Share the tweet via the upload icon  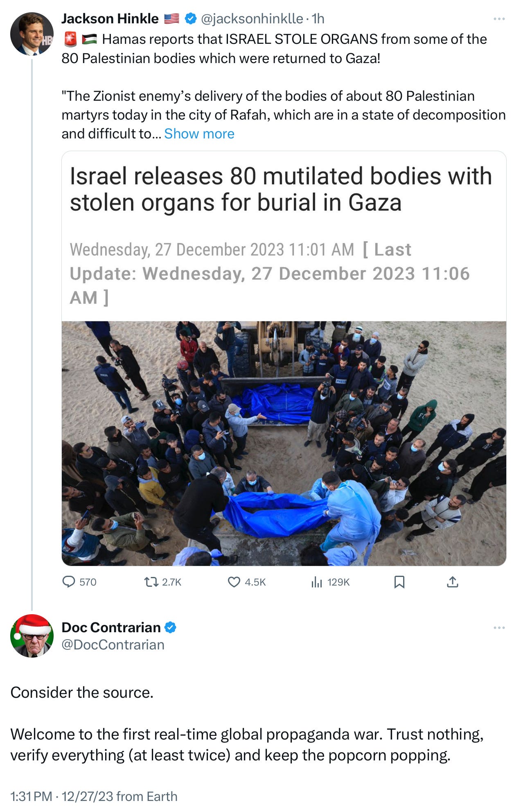pyautogui.click(x=452, y=582)
